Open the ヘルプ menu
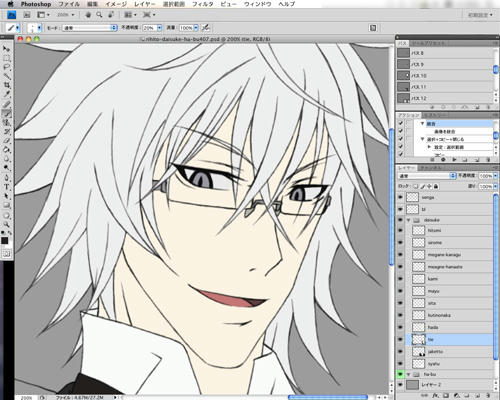The height and width of the screenshot is (400, 500). (x=287, y=4)
